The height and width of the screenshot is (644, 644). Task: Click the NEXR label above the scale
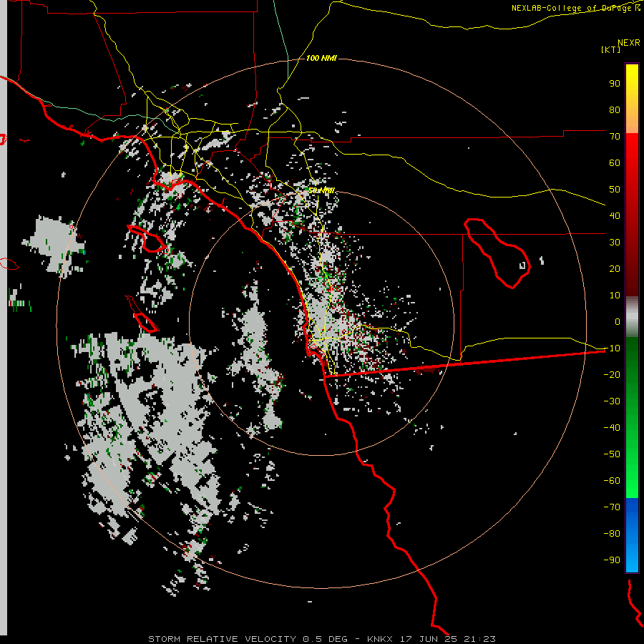click(629, 43)
